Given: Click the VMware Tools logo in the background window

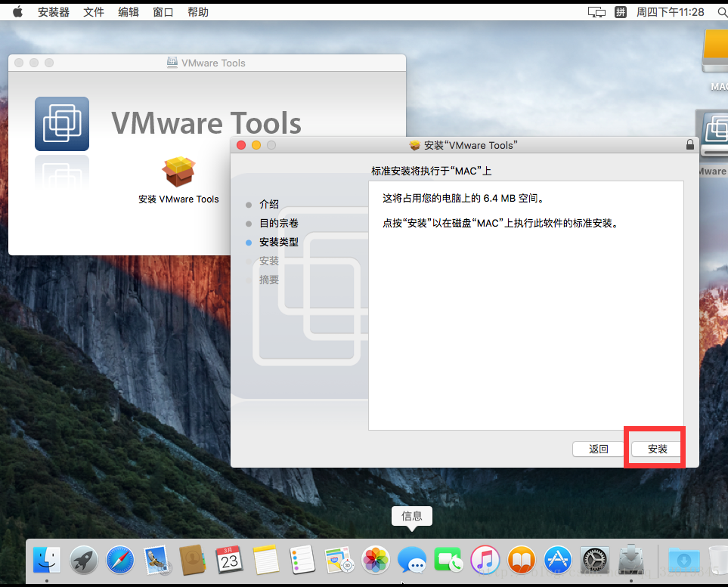Looking at the screenshot, I should coord(62,123).
